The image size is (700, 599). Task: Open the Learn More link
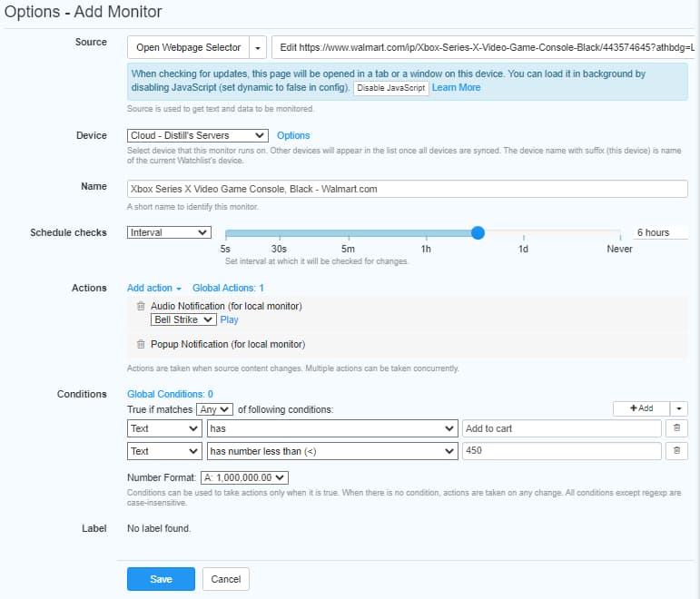click(457, 88)
